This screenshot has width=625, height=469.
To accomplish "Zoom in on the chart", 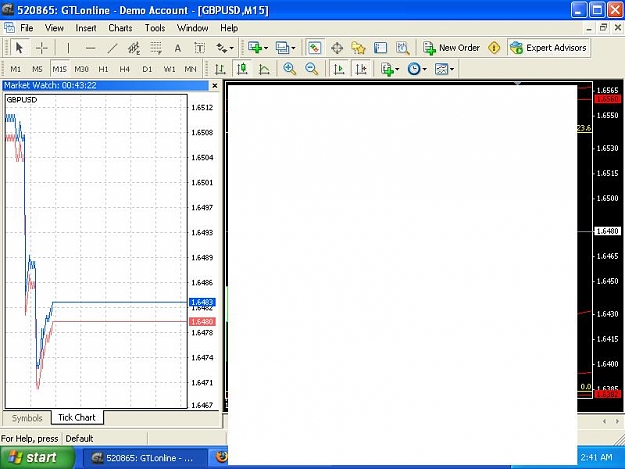I will [289, 69].
